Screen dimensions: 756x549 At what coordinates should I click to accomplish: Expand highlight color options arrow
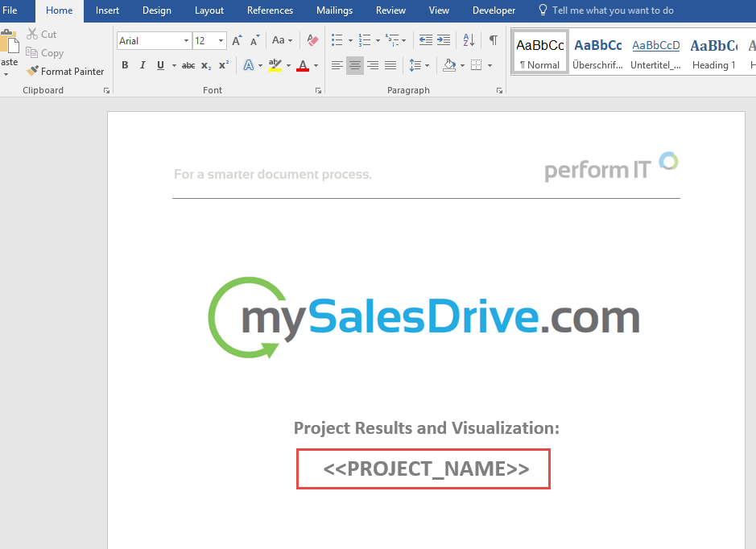(x=289, y=65)
